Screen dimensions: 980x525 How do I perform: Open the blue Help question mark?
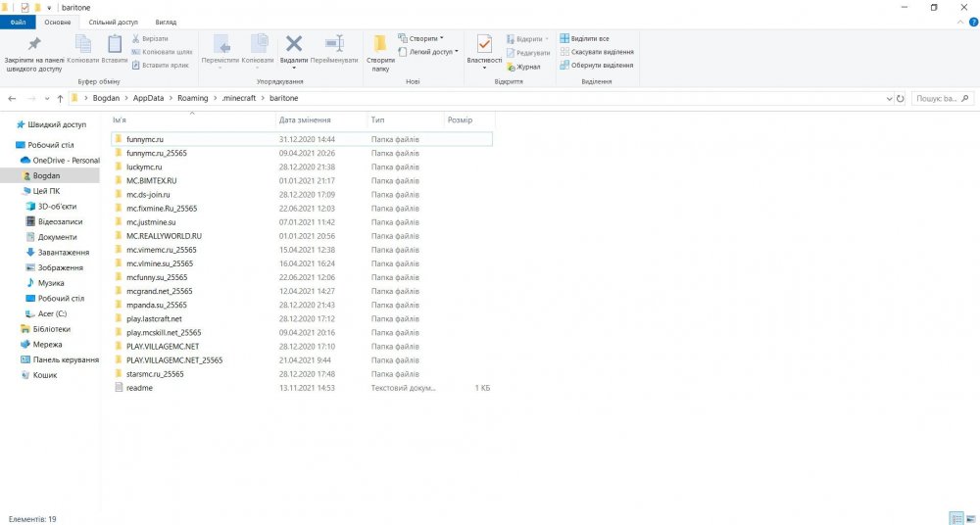(x=973, y=22)
